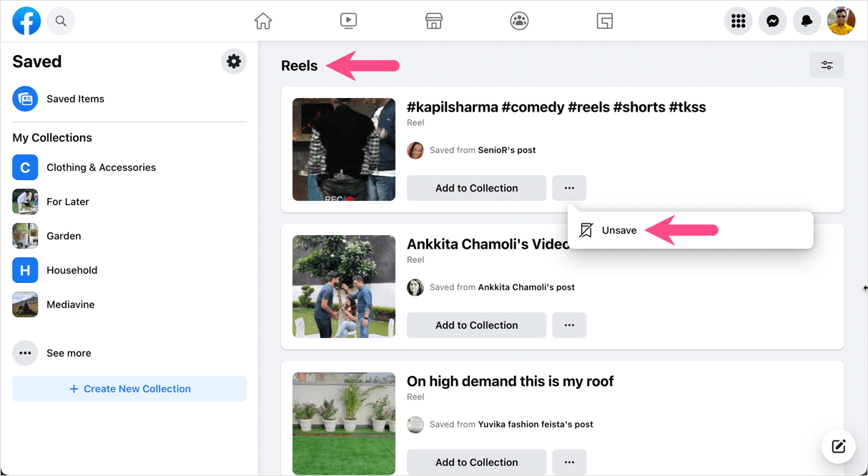The image size is (868, 476).
Task: Open the Messenger icon
Action: [773, 21]
